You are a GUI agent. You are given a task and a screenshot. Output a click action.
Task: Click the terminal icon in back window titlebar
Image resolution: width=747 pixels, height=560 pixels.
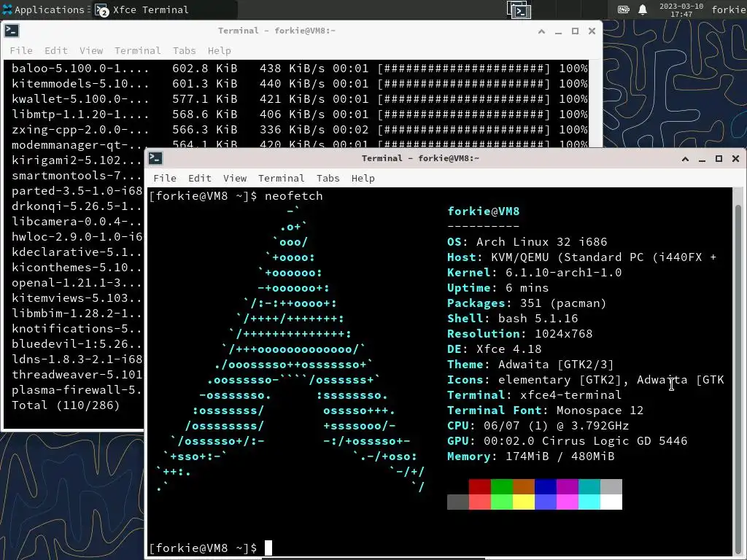12,31
